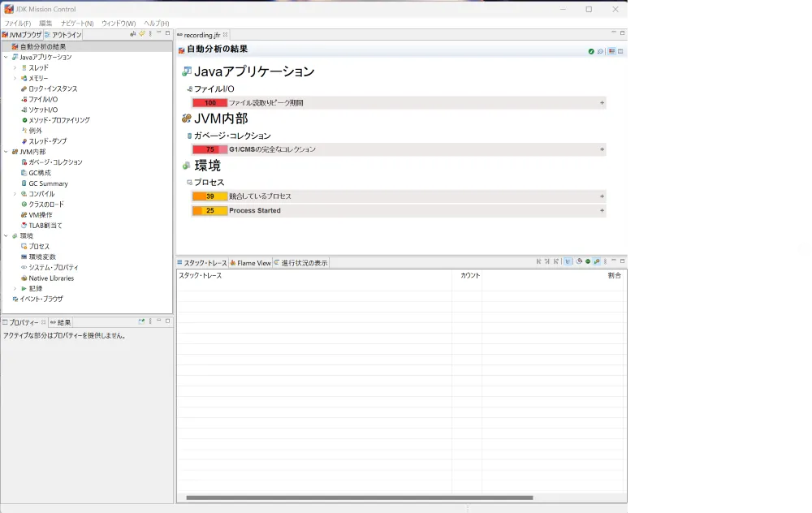Expand the メモリー tree node
Viewport: 812px width, 513px height.
coord(15,78)
